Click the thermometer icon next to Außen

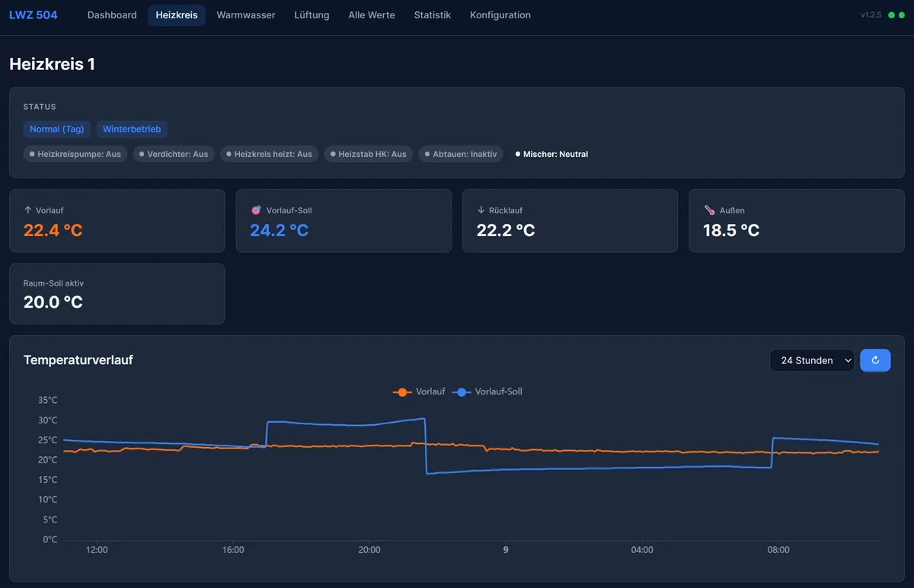click(x=708, y=210)
